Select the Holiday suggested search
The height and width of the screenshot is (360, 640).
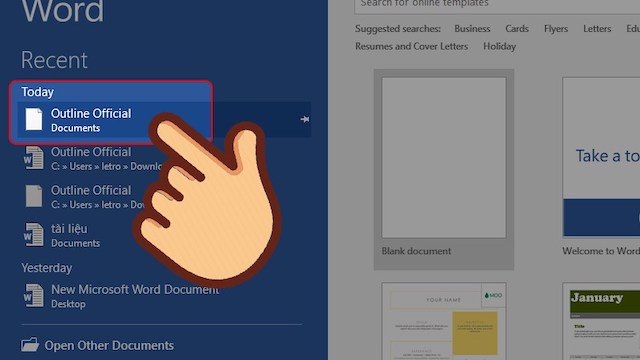(x=500, y=47)
